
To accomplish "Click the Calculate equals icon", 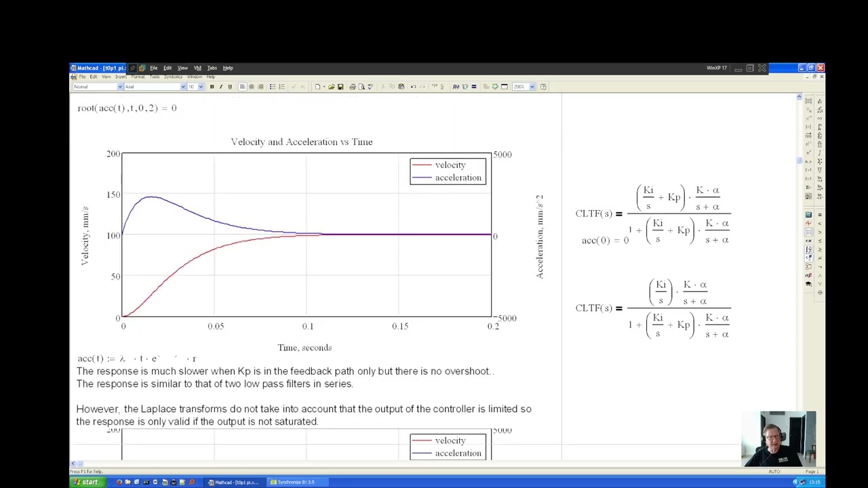I will click(x=474, y=86).
